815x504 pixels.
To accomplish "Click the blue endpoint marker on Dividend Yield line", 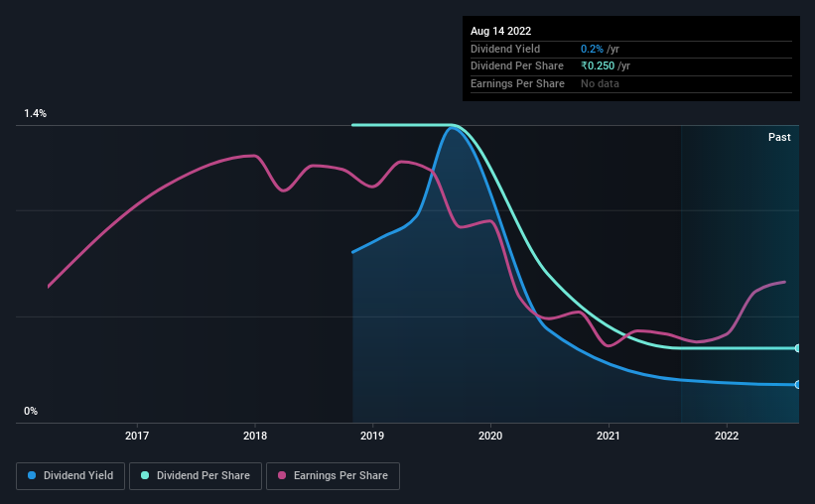I will (797, 385).
